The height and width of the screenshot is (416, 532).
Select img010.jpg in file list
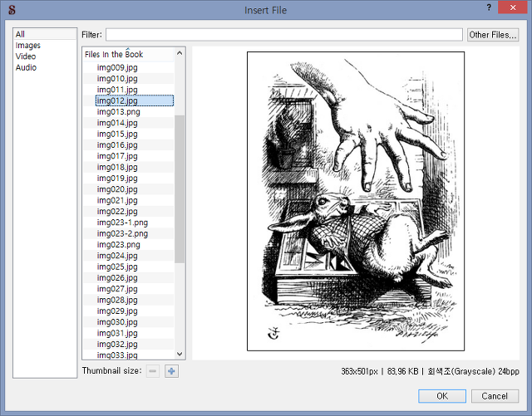117,79
